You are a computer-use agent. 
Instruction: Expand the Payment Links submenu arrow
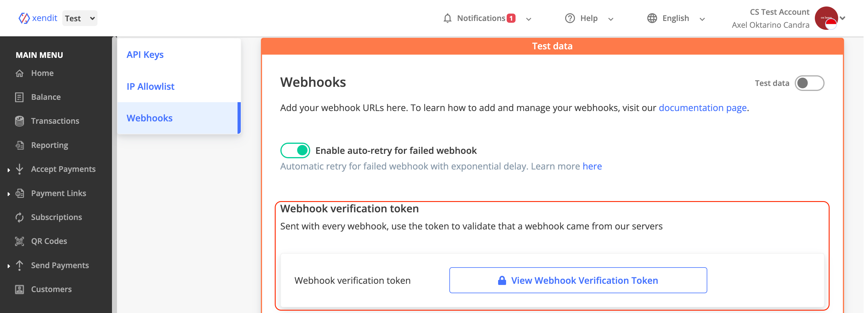pos(9,194)
